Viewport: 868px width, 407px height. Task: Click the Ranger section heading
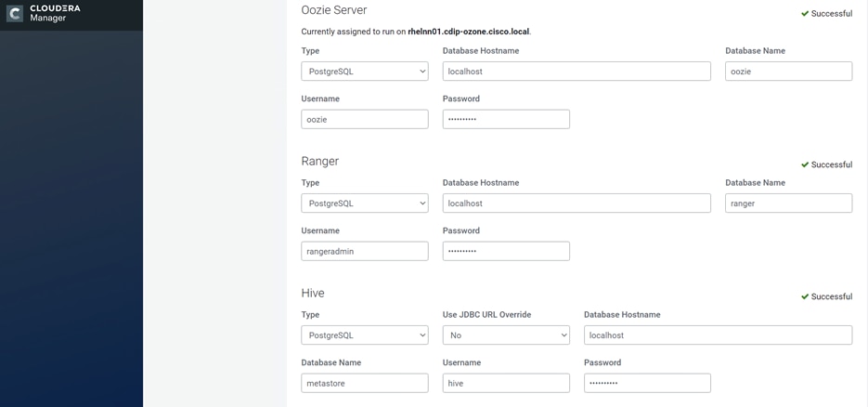tap(320, 161)
